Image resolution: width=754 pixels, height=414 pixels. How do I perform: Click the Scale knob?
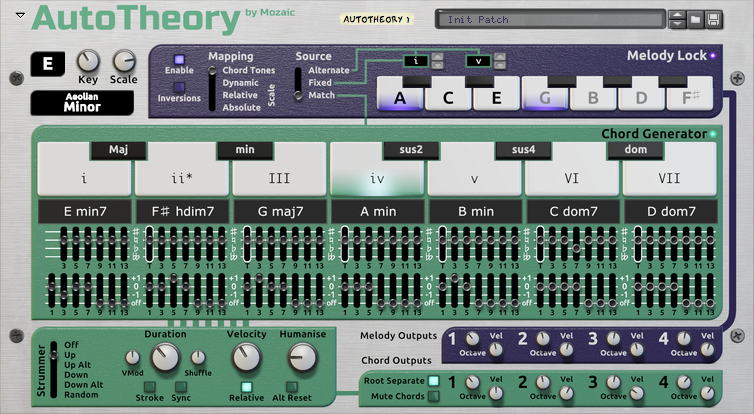click(124, 61)
